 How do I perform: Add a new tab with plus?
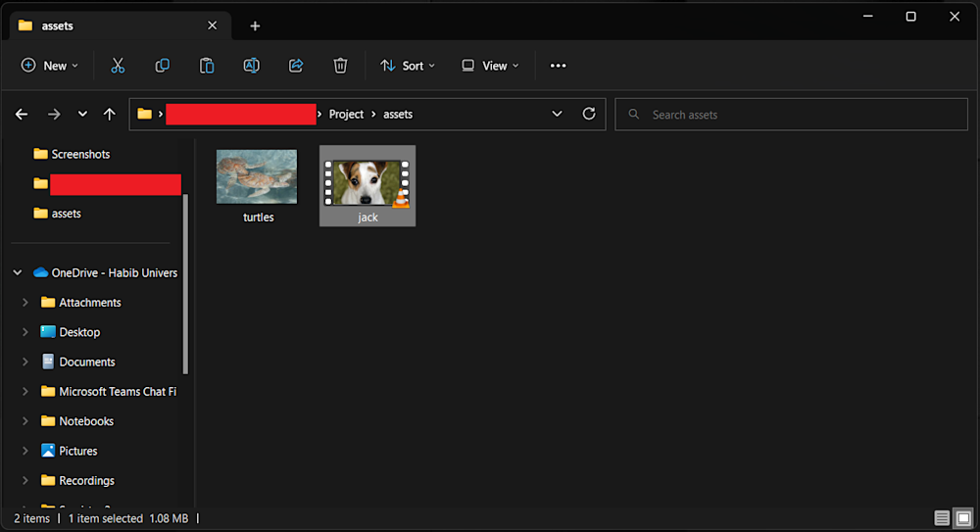tap(255, 25)
